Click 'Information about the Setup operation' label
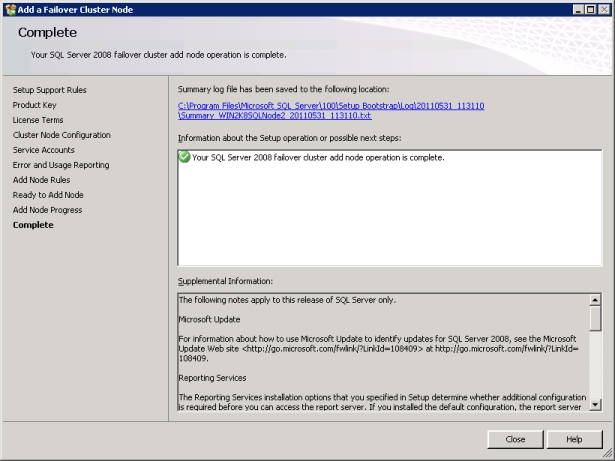The width and height of the screenshot is (615, 461). coord(289,138)
